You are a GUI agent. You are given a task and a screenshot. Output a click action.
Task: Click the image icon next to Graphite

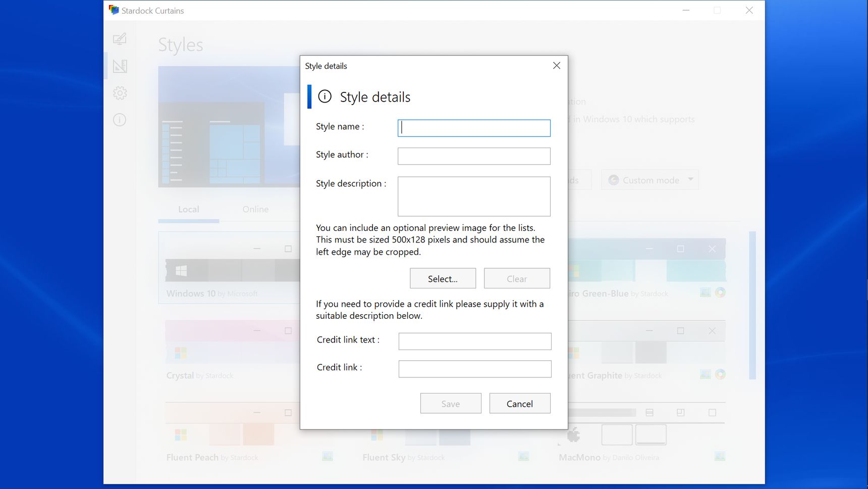(x=706, y=374)
